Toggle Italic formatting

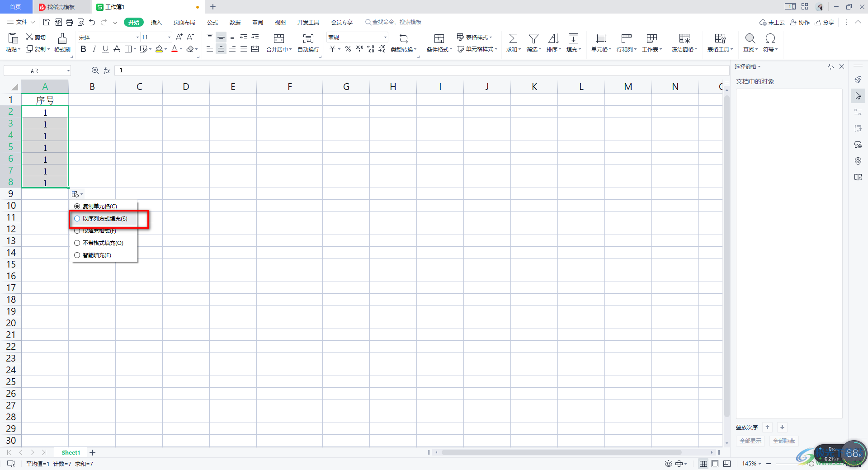pos(94,49)
